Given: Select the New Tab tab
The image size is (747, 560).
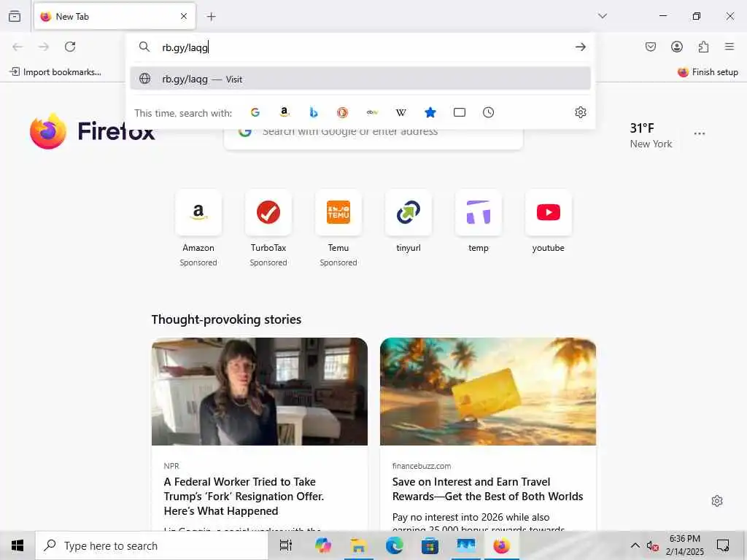Looking at the screenshot, I should (x=115, y=16).
